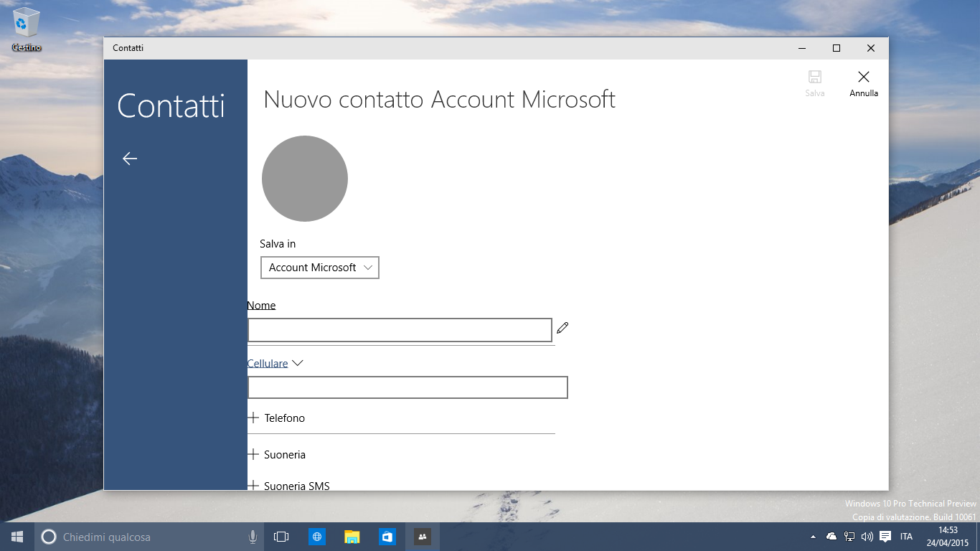Click Chiedimi qualcosa search box
The height and width of the screenshot is (551, 980).
click(x=151, y=537)
